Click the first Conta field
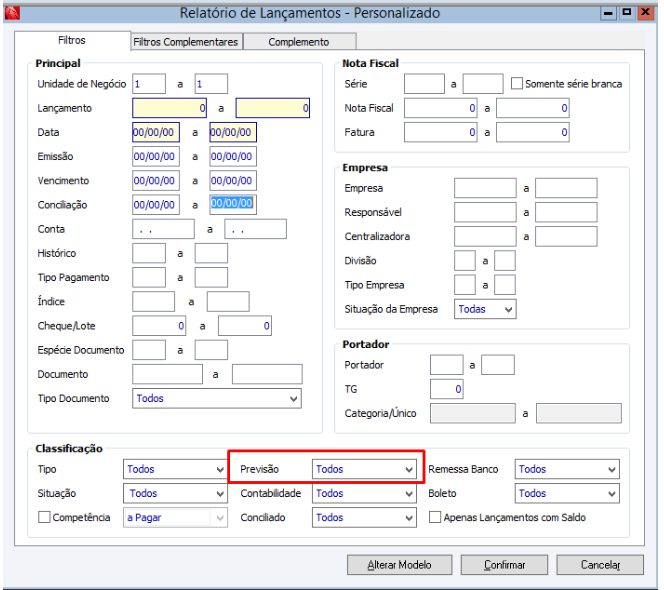 pos(163,229)
